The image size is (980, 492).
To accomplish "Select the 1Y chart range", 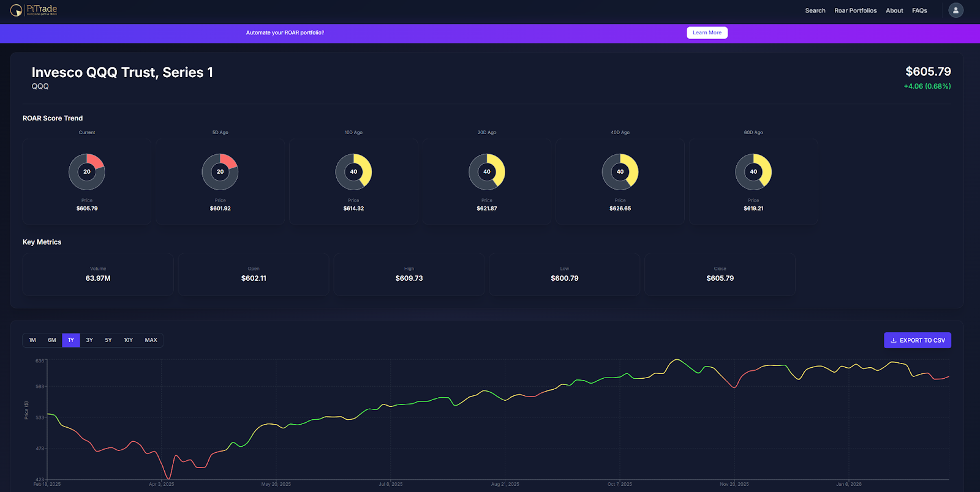I will (x=71, y=340).
